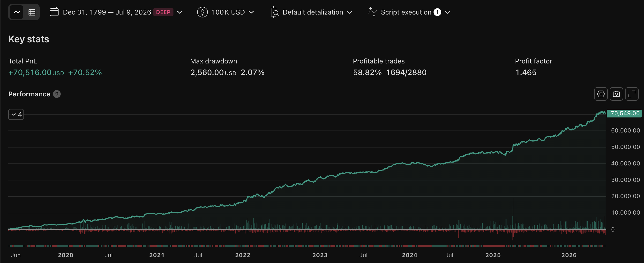Click the DEEP backtesting badge

[x=163, y=12]
